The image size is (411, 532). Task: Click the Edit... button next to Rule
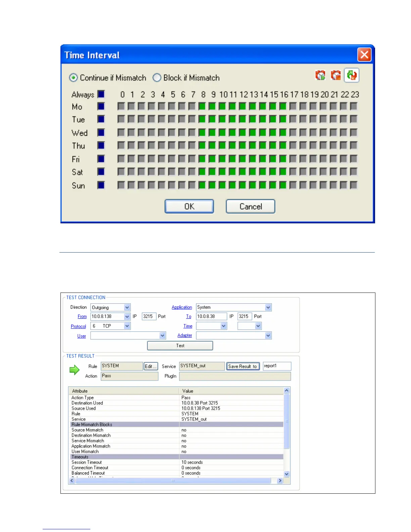151,366
